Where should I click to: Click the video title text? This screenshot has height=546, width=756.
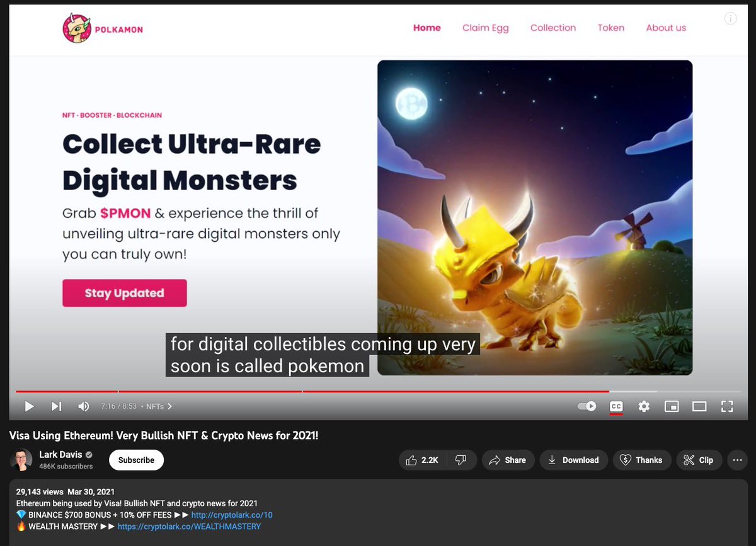click(164, 436)
